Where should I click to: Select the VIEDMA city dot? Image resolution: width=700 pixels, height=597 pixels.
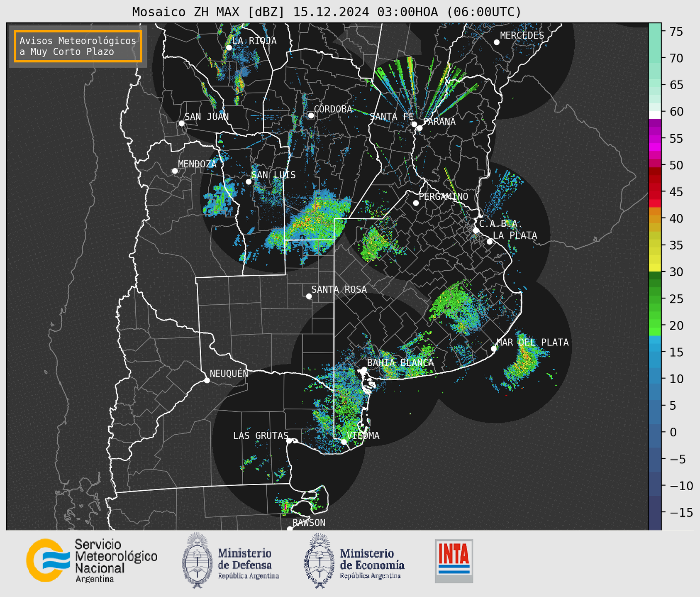pos(344,442)
